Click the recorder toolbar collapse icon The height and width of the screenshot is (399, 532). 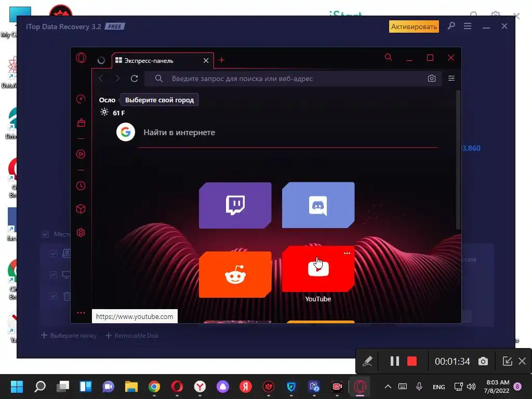click(x=507, y=361)
